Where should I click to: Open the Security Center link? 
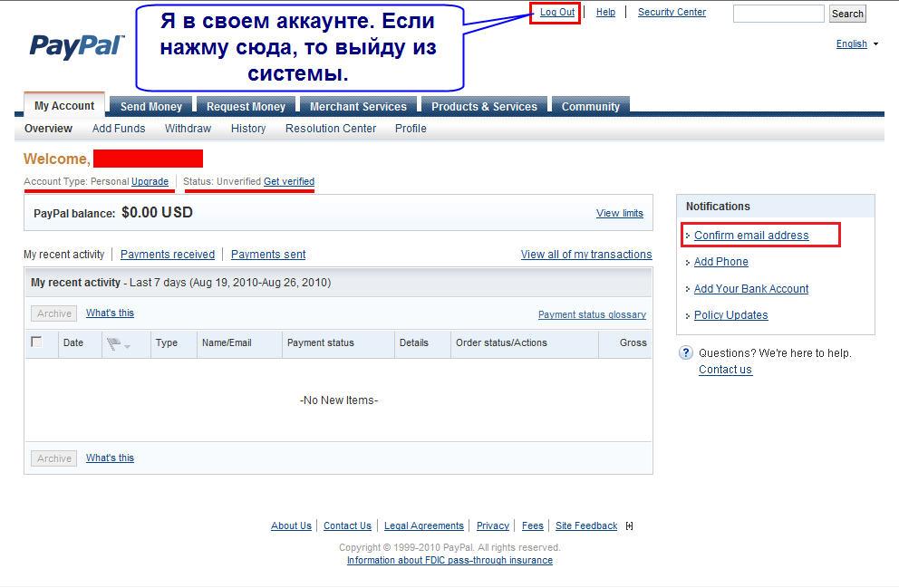click(672, 12)
